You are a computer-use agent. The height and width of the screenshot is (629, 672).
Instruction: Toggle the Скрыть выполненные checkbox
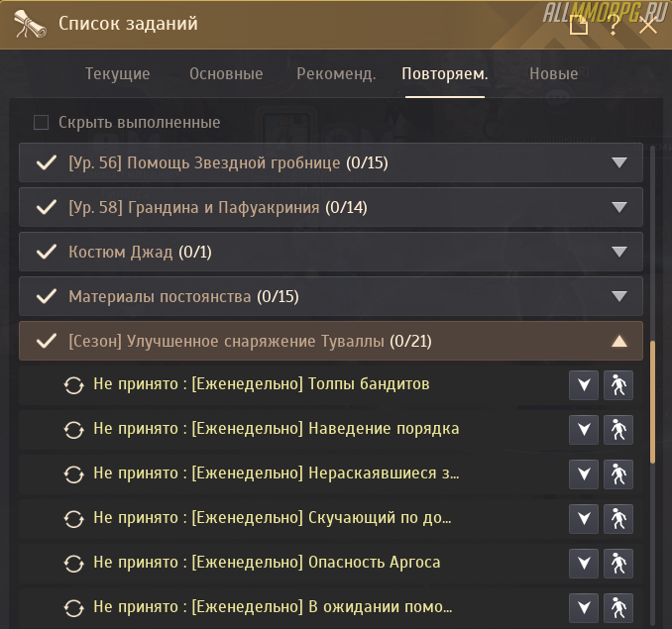42,123
